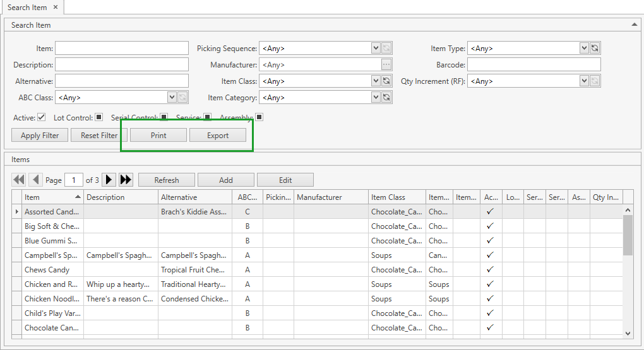Screen dimensions: 644x350
Task: Close the Search Item tab
Action: [56, 7]
